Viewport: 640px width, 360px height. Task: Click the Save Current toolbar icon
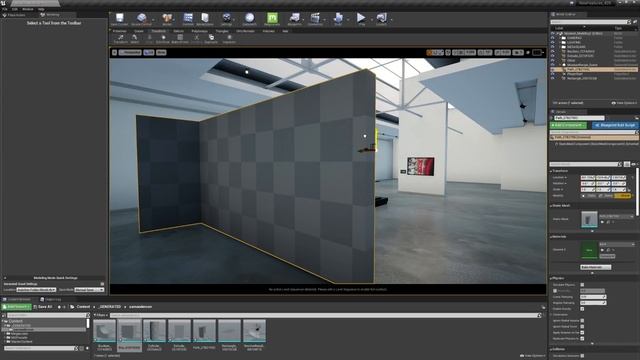click(119, 19)
